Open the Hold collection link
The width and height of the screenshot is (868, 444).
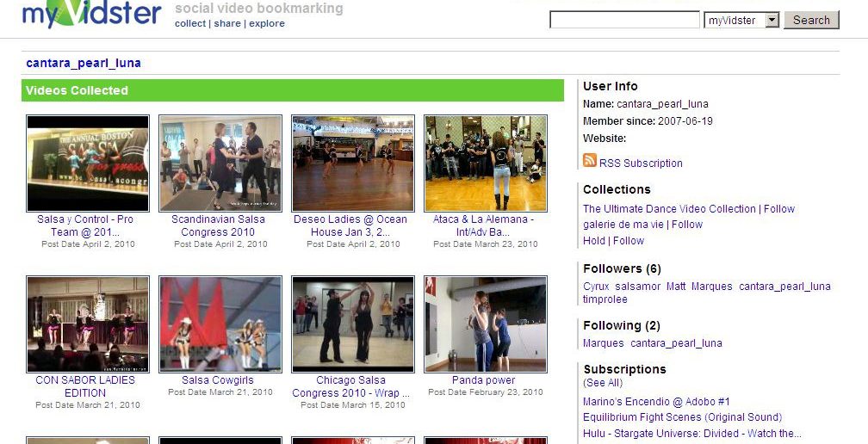point(594,241)
